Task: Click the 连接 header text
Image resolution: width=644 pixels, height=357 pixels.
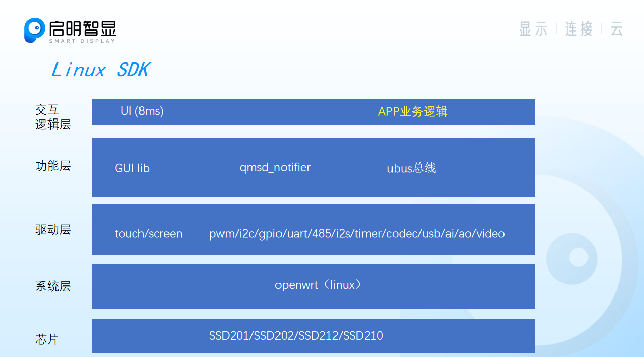Action: click(579, 28)
